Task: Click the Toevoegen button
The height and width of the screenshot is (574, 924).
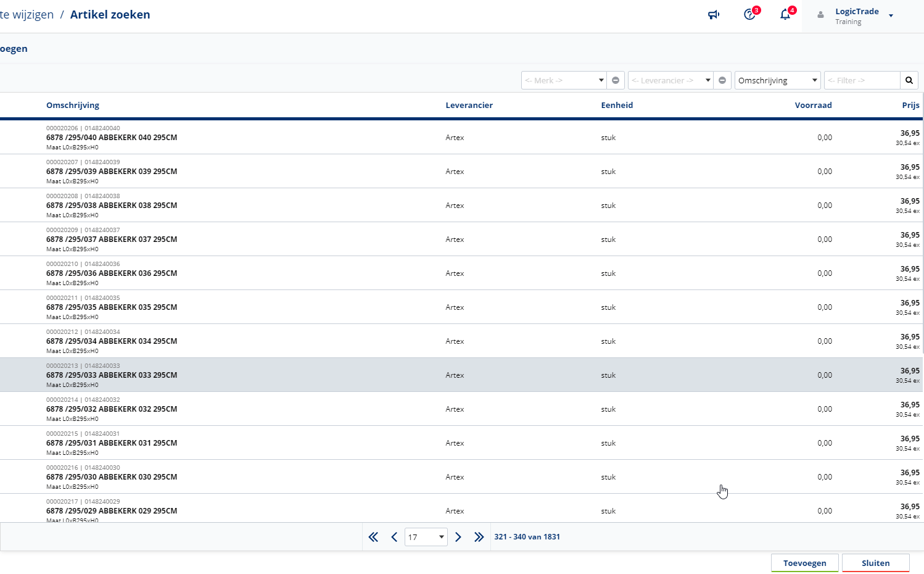Action: click(804, 563)
